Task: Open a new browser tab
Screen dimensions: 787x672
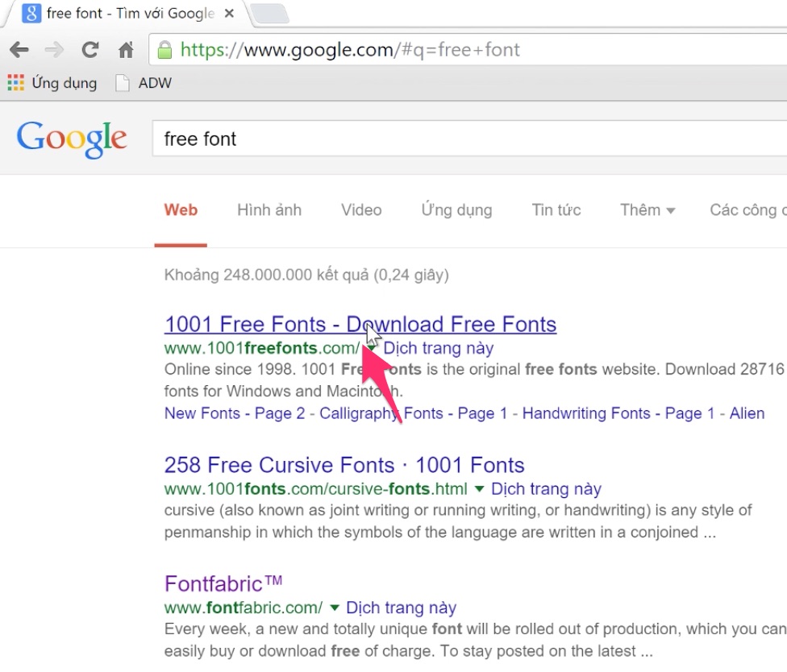Action: [x=270, y=14]
